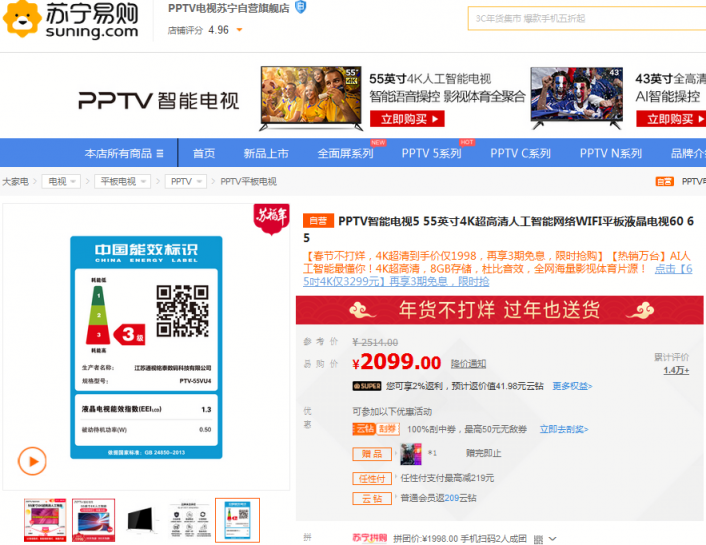Expand the store rating 4.96 dropdown arrow
The height and width of the screenshot is (545, 706).
(x=240, y=30)
